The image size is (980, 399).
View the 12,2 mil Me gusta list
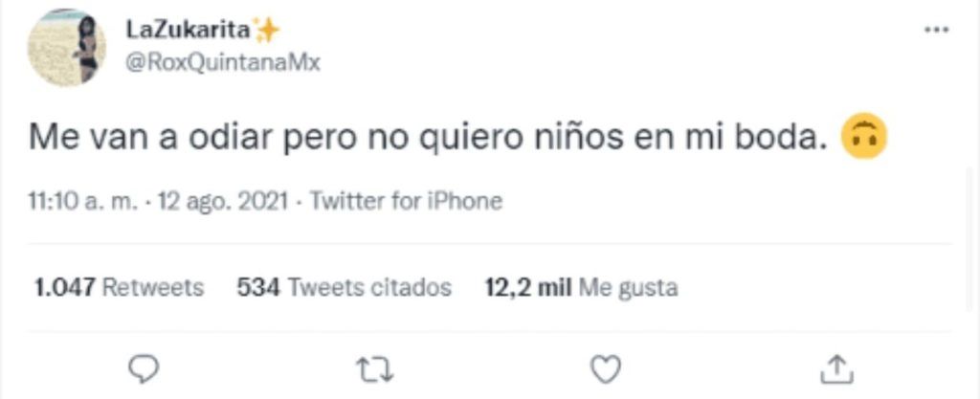point(581,288)
